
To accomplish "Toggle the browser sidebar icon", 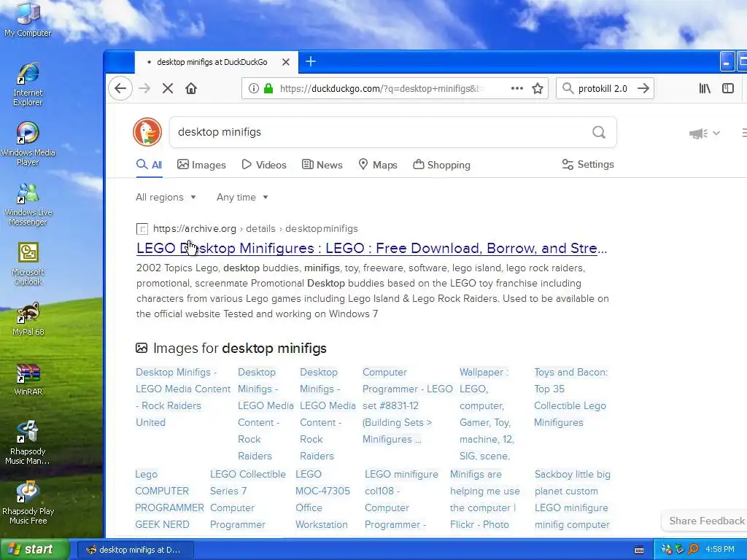I will [x=728, y=88].
